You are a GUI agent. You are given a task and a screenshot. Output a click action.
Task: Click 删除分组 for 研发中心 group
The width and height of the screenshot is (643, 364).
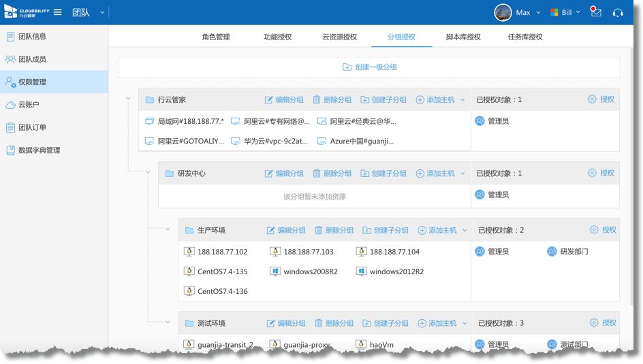pyautogui.click(x=332, y=173)
